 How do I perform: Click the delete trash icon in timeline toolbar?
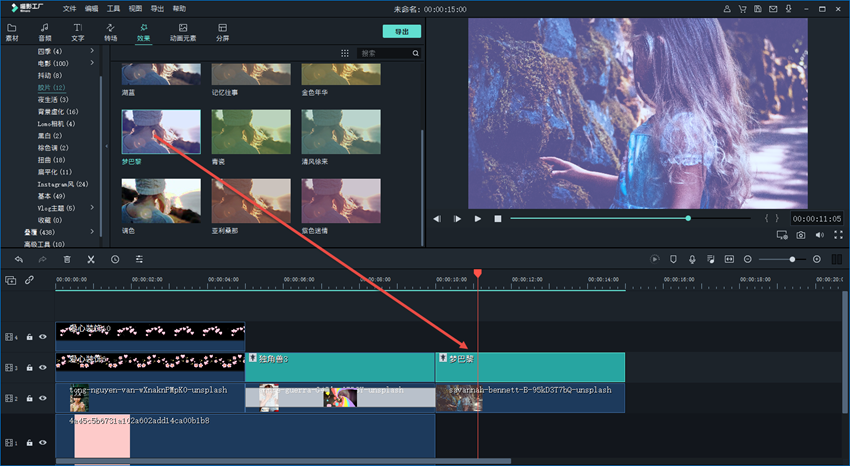[x=67, y=259]
